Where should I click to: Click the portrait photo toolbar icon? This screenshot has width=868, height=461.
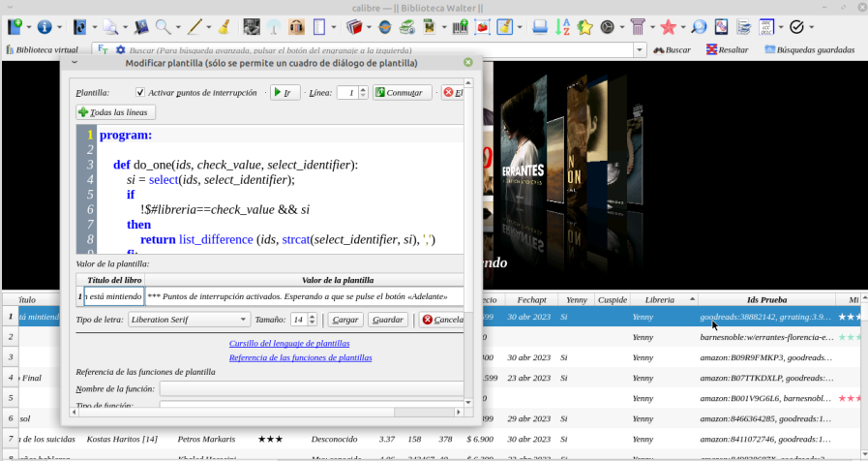click(x=252, y=26)
